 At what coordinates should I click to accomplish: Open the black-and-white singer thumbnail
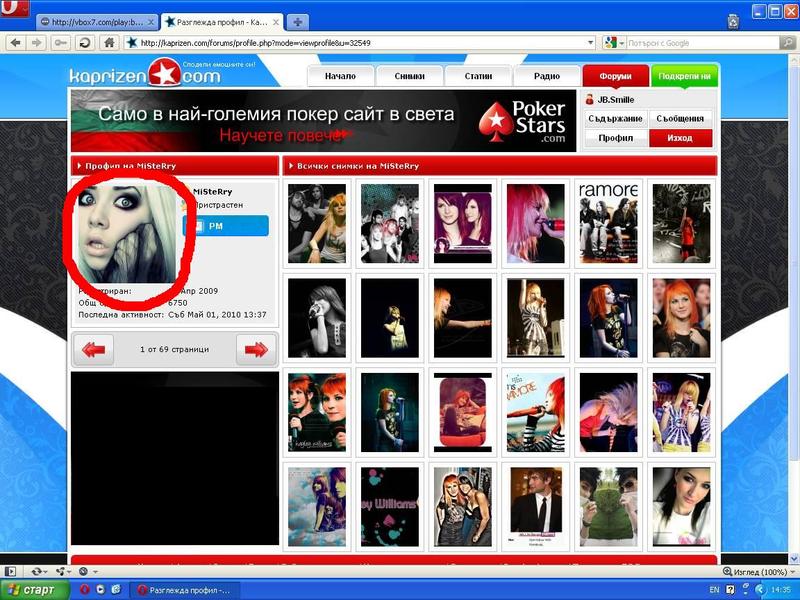[x=317, y=318]
